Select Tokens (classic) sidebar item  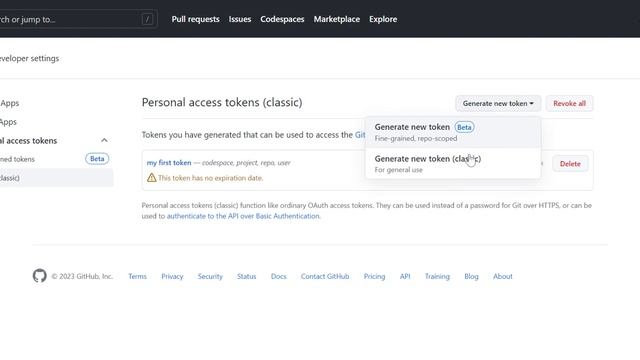[x=55, y=178]
